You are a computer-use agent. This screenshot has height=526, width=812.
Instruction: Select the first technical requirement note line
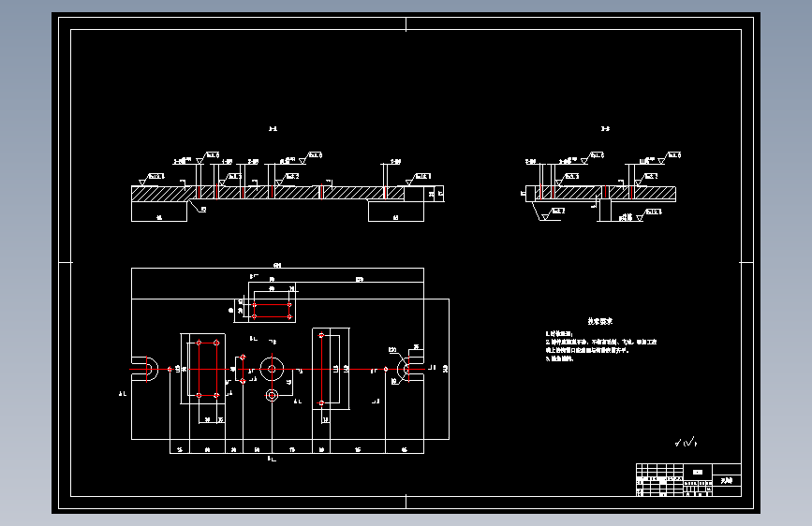[558, 334]
